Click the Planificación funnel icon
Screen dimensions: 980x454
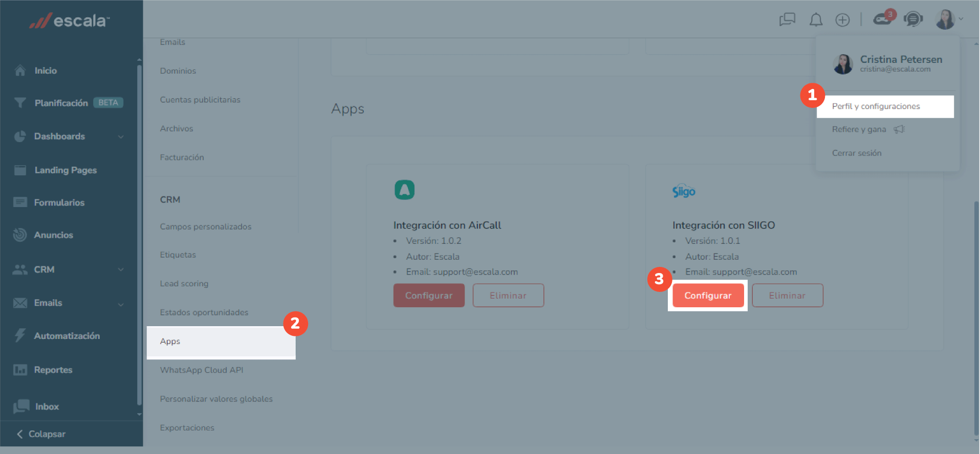[20, 103]
